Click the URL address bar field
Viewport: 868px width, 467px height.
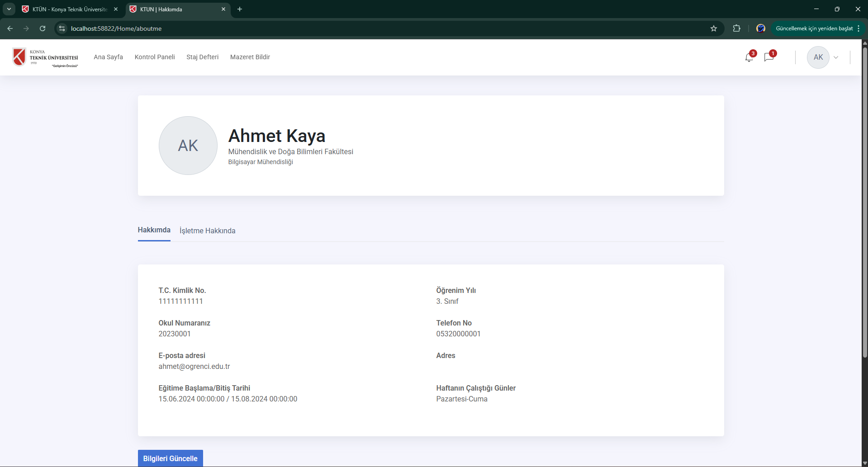[x=362, y=28]
